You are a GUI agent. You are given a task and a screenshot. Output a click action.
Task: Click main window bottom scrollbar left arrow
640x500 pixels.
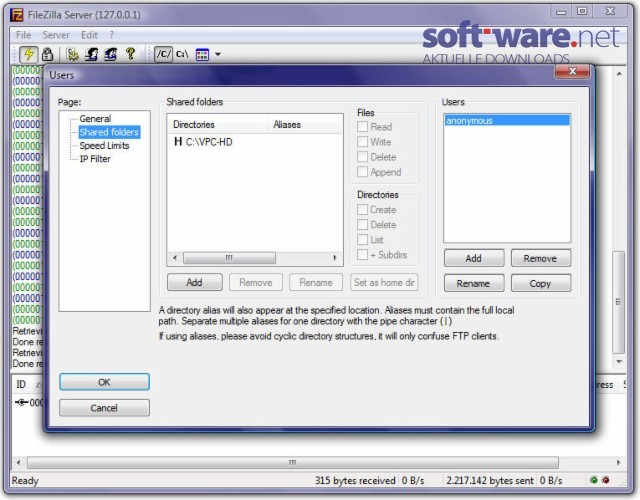pyautogui.click(x=18, y=462)
